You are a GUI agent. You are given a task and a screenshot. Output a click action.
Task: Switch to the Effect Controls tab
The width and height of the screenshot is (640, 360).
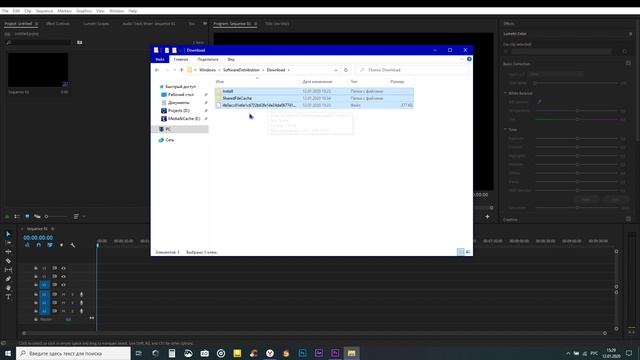58,24
